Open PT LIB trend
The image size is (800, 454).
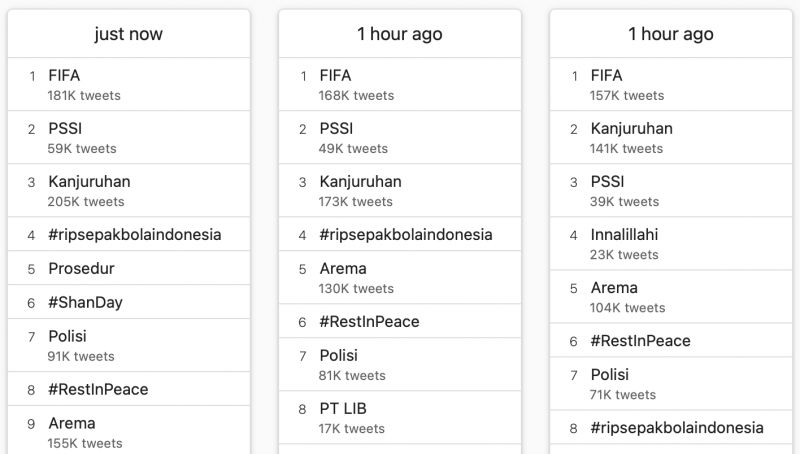point(400,418)
